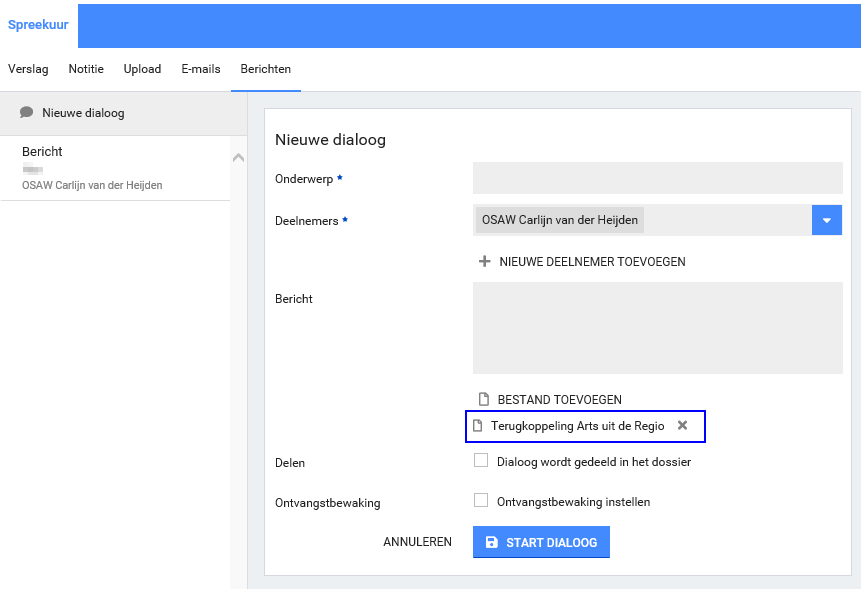Open the E-mails tab
Screen dimensions: 861x589
click(x=200, y=69)
